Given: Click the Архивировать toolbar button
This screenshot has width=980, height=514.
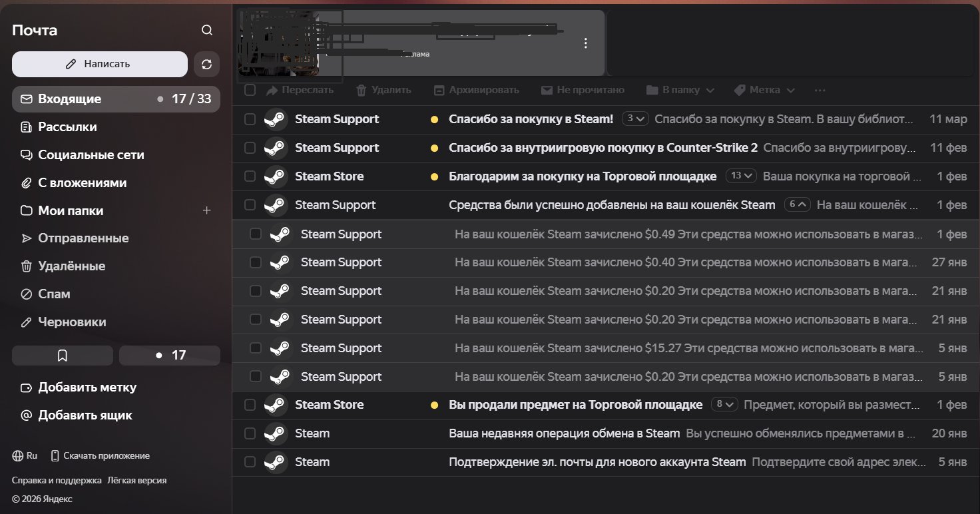Looking at the screenshot, I should click(476, 90).
